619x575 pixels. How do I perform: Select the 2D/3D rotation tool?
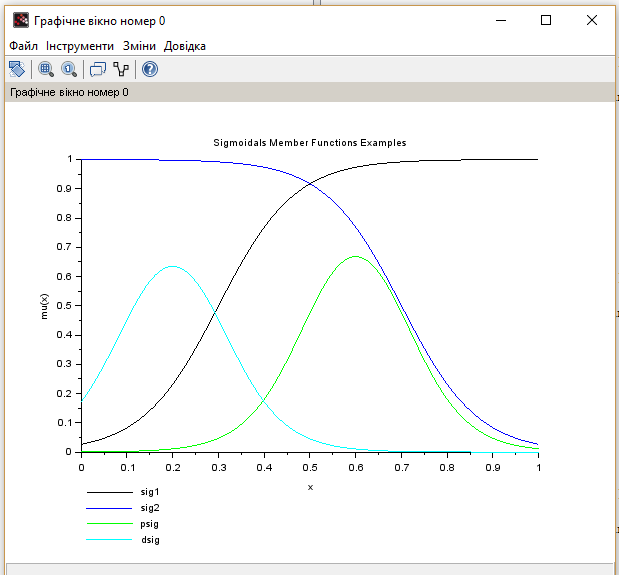(x=17, y=69)
